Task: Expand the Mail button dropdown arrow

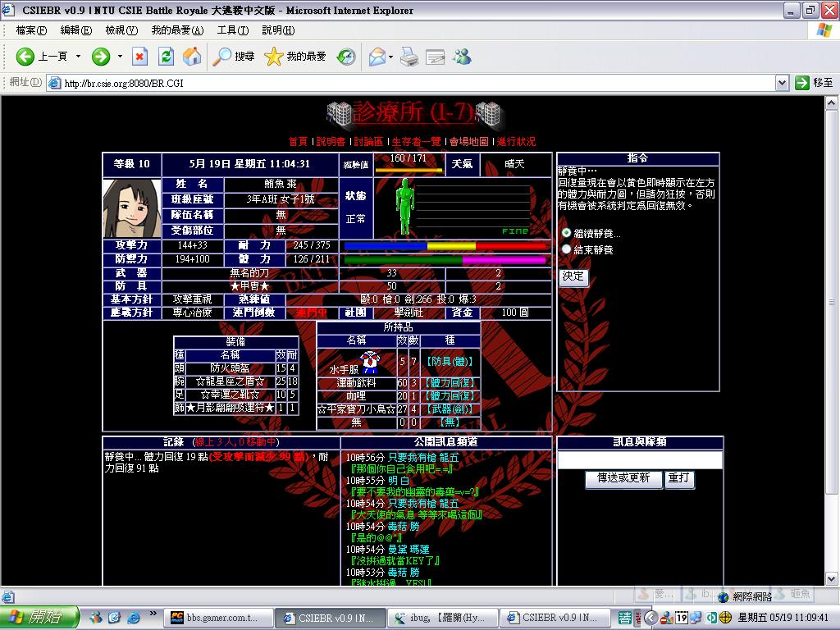Action: pyautogui.click(x=391, y=57)
